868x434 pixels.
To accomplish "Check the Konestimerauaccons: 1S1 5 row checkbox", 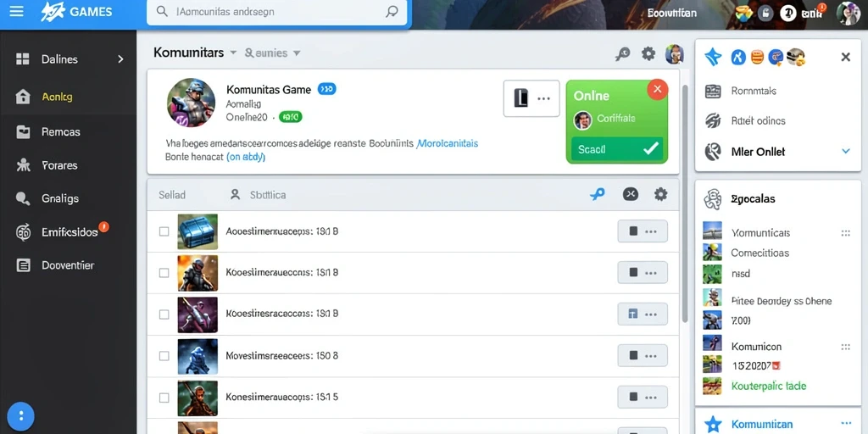I will [164, 398].
